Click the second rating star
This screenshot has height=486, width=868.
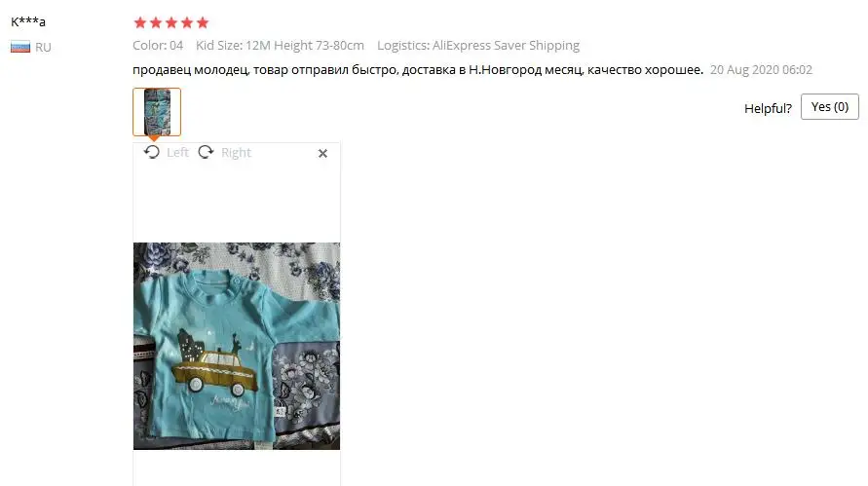(156, 22)
